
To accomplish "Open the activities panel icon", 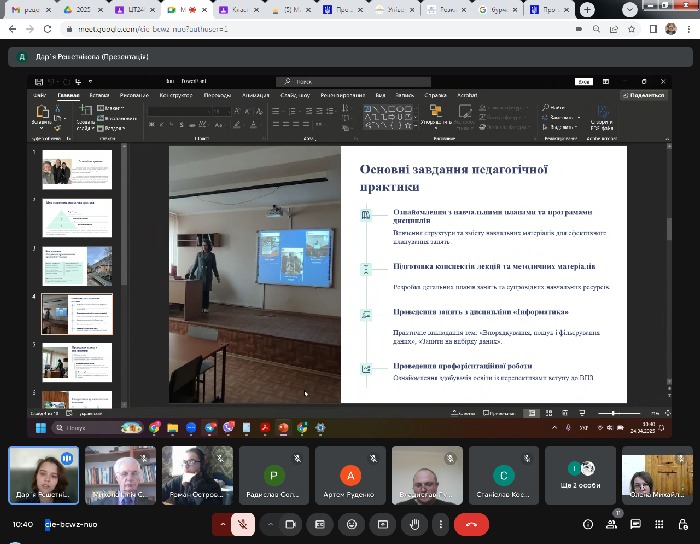I will coord(660,524).
